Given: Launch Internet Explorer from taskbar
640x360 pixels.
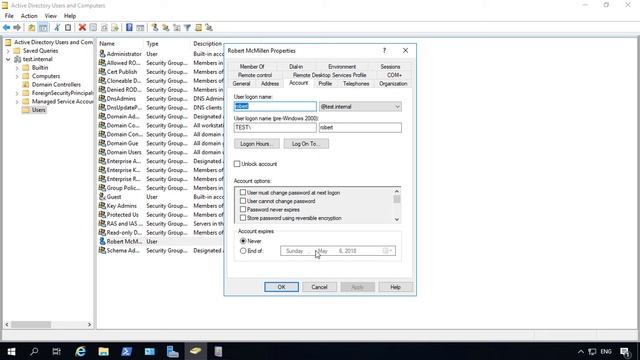Looking at the screenshot, I should pyautogui.click(x=80, y=351).
